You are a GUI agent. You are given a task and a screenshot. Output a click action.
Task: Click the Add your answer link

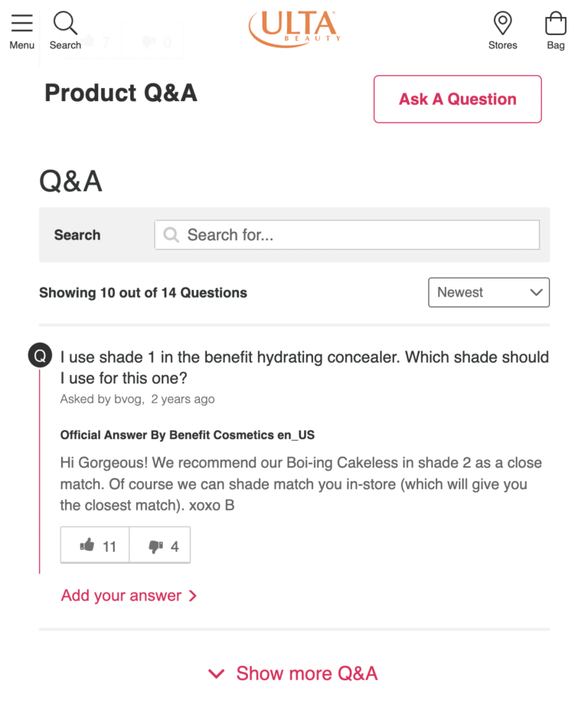tap(121, 595)
